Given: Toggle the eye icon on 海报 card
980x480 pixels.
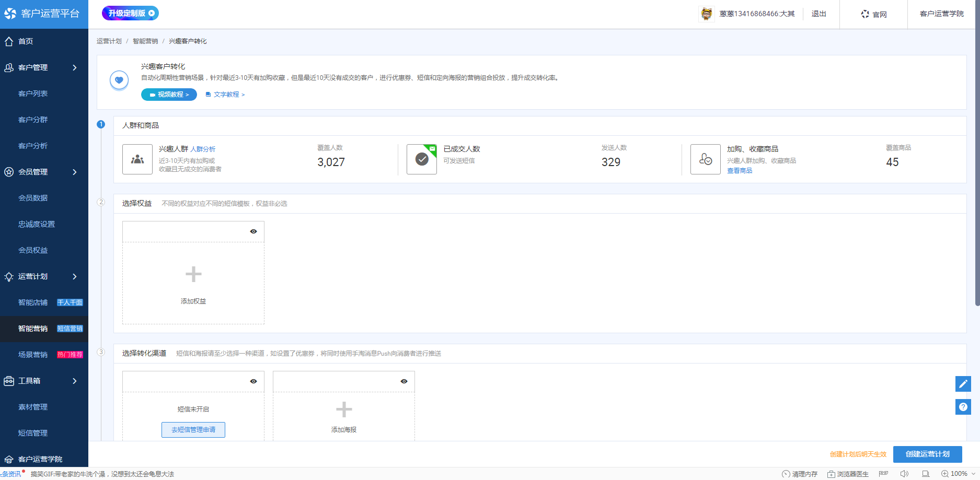Looking at the screenshot, I should [x=404, y=381].
